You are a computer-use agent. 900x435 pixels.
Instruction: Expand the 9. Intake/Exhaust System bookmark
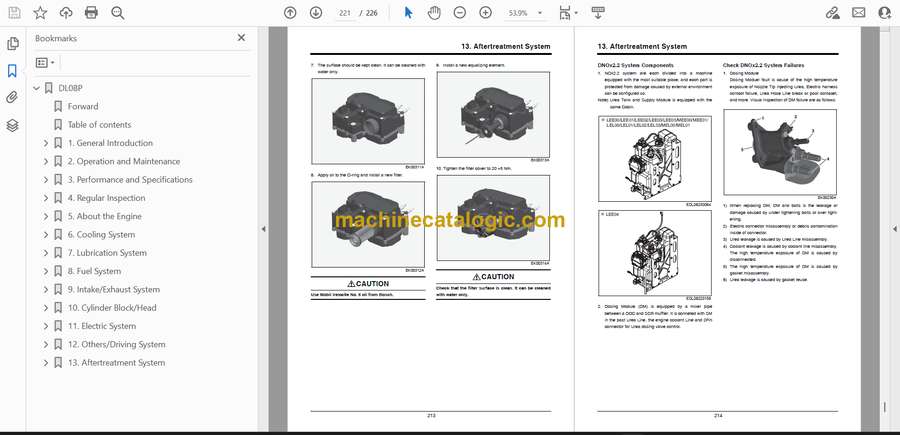[46, 289]
